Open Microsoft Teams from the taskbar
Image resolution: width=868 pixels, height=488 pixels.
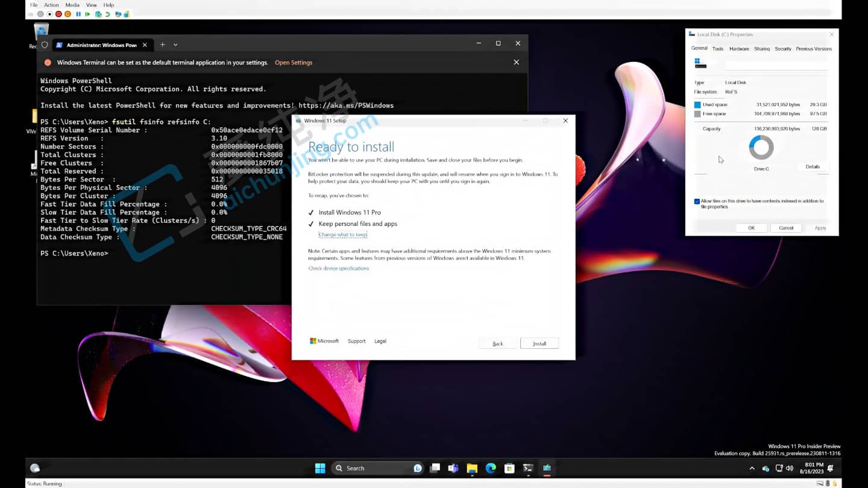coord(453,468)
